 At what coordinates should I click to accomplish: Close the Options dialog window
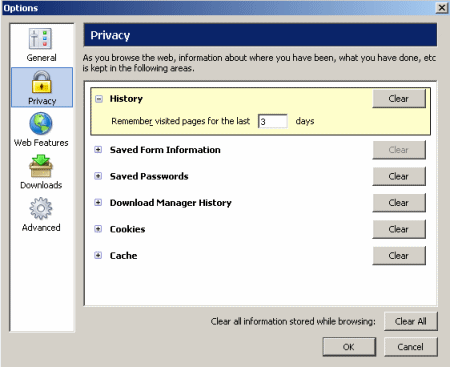click(x=442, y=8)
